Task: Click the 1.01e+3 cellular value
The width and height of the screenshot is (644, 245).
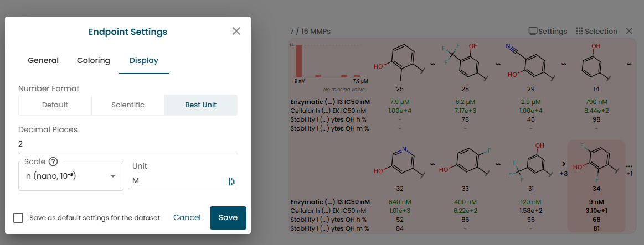Action: click(x=399, y=211)
